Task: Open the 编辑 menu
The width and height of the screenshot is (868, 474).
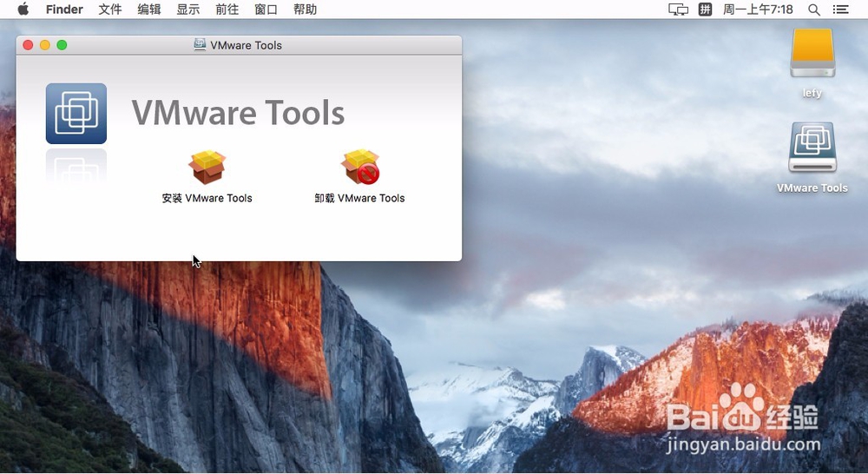Action: (x=149, y=10)
